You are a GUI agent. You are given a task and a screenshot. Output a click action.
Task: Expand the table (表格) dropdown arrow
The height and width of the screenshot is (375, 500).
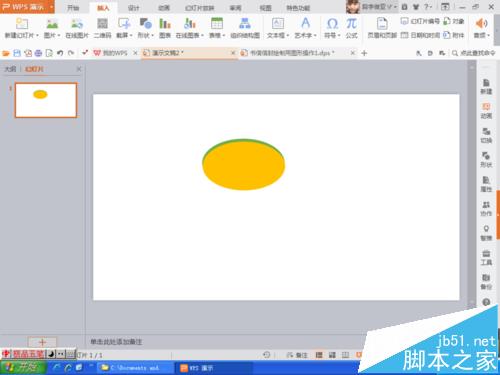point(224,35)
